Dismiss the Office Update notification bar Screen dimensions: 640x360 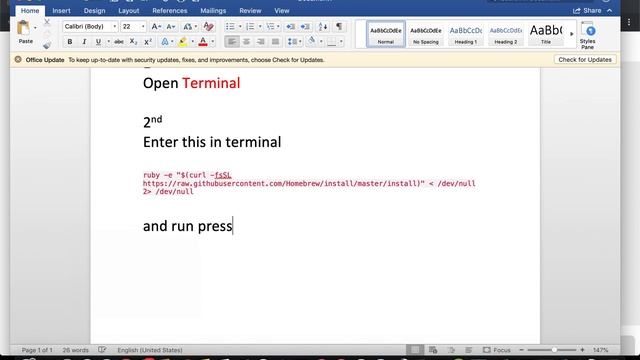(x=18, y=60)
